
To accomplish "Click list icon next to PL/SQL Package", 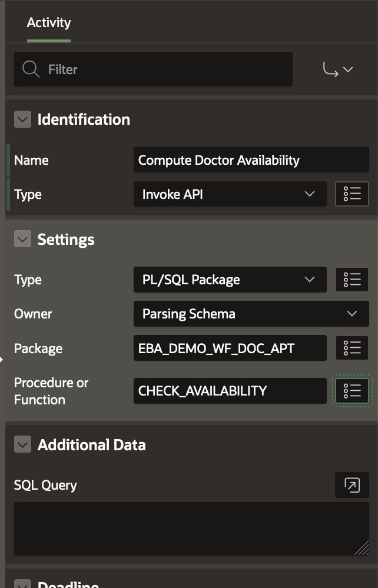I will click(352, 280).
